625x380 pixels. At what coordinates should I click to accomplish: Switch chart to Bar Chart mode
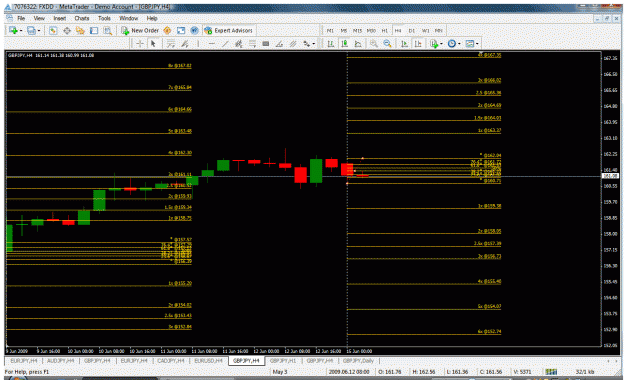pos(330,44)
